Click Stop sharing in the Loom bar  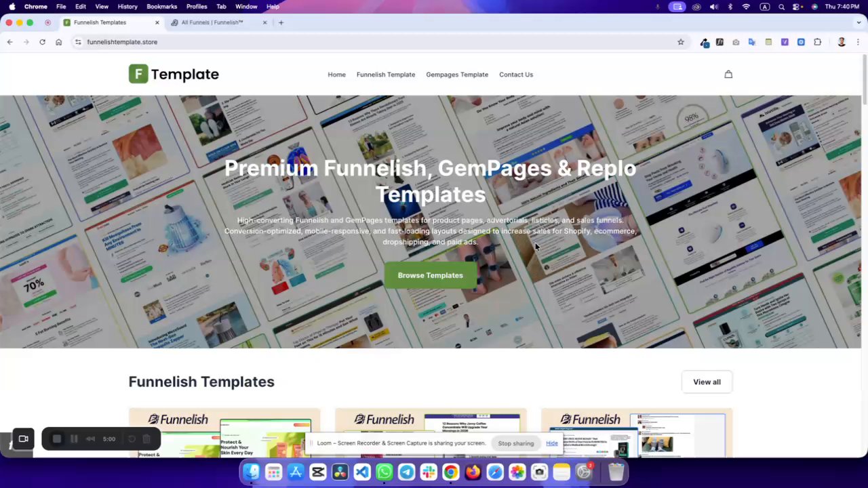point(516,443)
